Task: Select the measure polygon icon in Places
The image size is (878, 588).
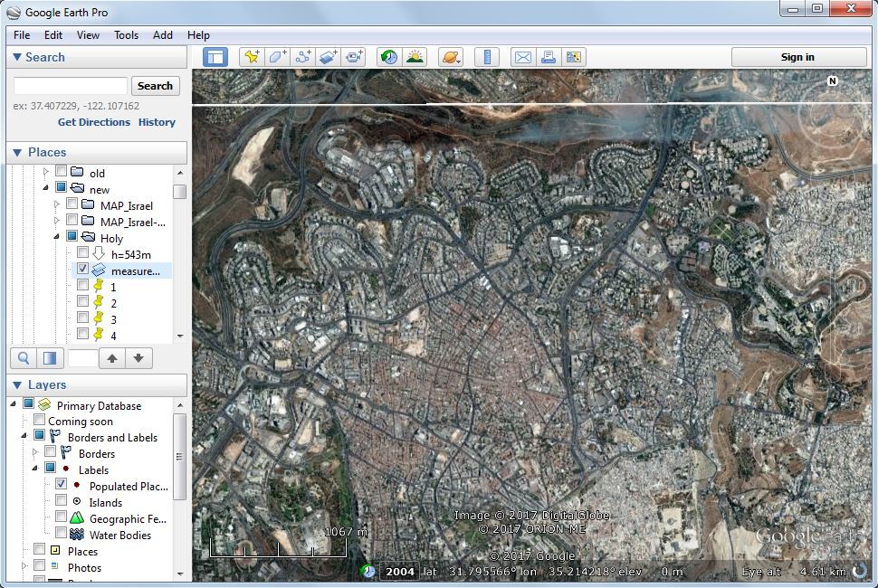Action: pyautogui.click(x=99, y=270)
